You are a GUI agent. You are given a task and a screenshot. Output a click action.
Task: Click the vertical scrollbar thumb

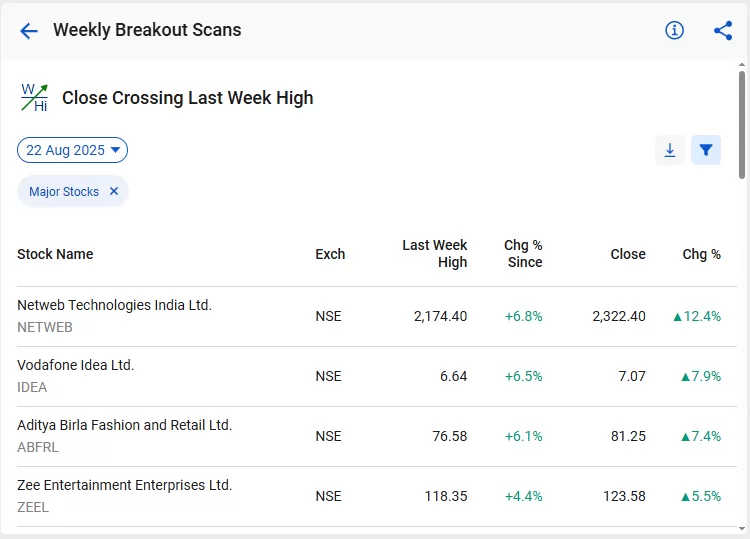(x=742, y=125)
